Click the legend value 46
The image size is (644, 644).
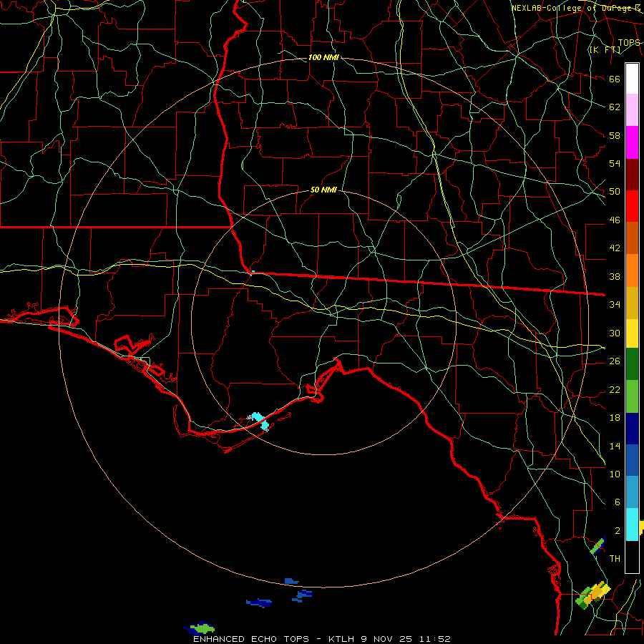coord(615,220)
